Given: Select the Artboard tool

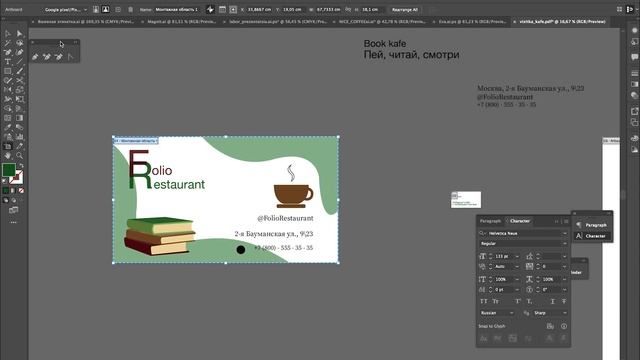Looking at the screenshot, I should (x=8, y=146).
